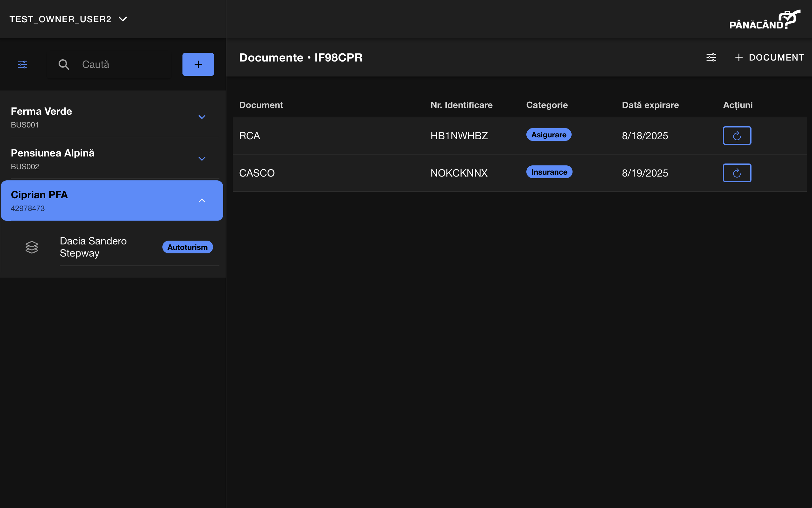This screenshot has width=812, height=508.
Task: Expand the Pensiunea Alpină business entry
Action: 202,158
